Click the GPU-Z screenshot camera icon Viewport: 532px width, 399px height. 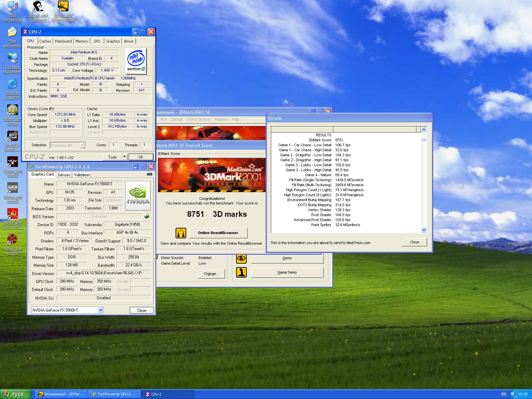[x=150, y=174]
